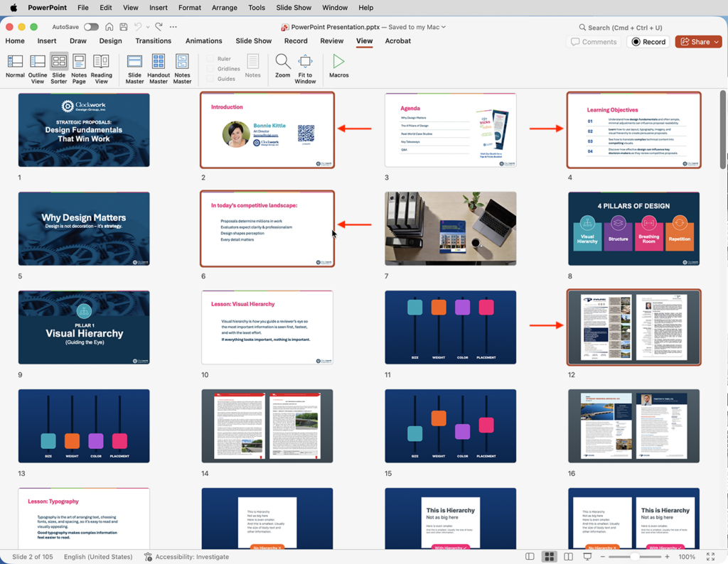Save the presentation with the disk icon
The width and height of the screenshot is (728, 564).
[124, 27]
